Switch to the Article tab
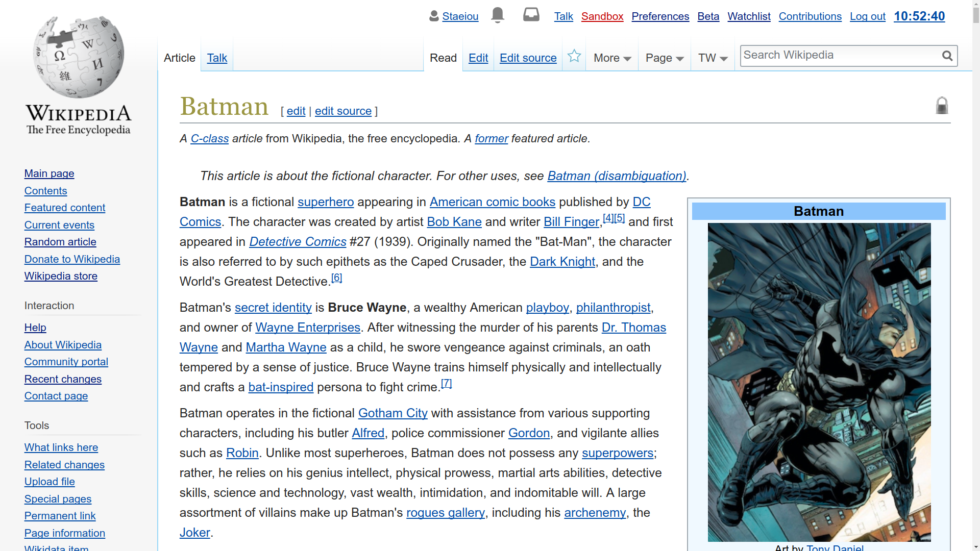 180,58
